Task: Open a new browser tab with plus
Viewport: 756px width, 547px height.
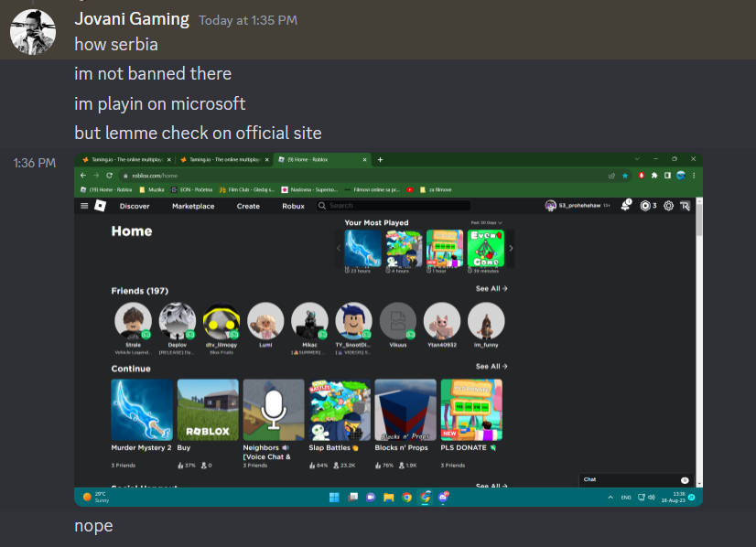Action: click(380, 159)
